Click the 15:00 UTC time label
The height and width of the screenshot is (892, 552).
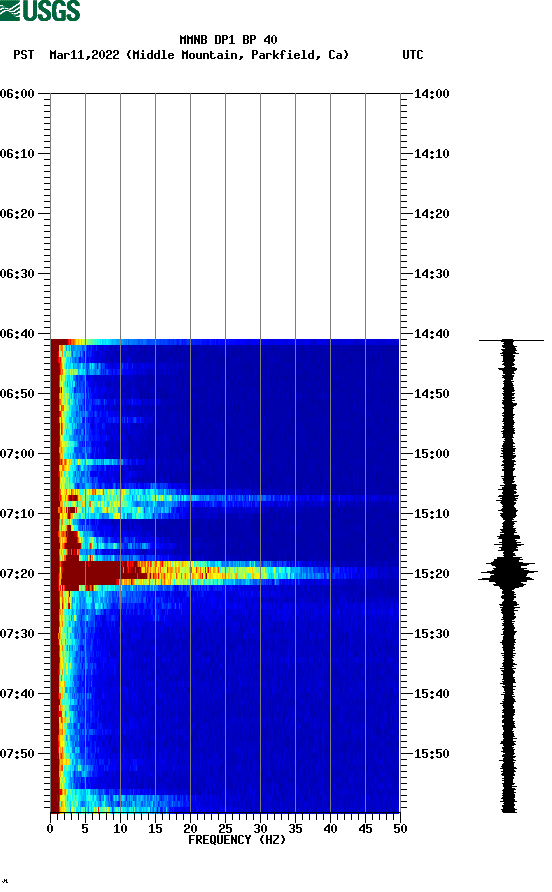(x=432, y=454)
